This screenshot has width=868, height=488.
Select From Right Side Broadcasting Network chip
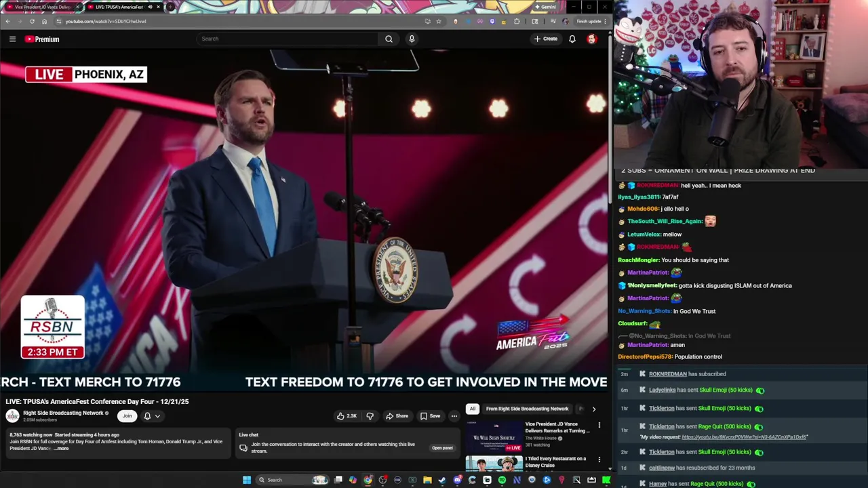(527, 409)
